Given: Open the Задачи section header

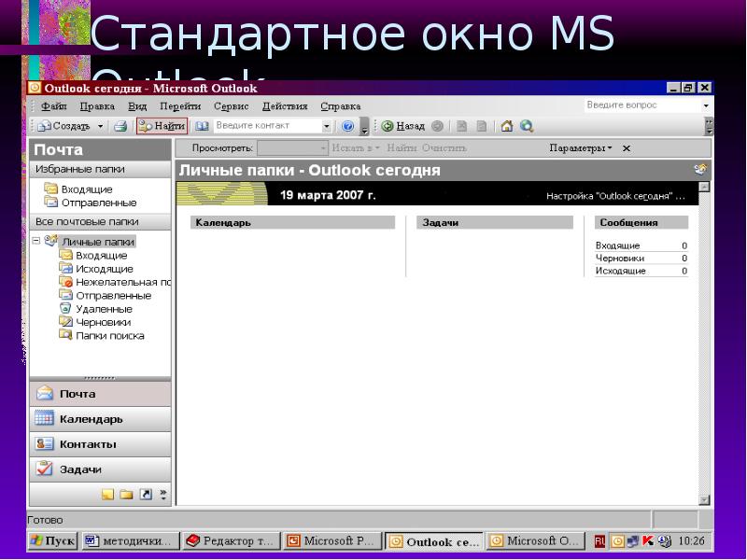Looking at the screenshot, I should coord(495,223).
